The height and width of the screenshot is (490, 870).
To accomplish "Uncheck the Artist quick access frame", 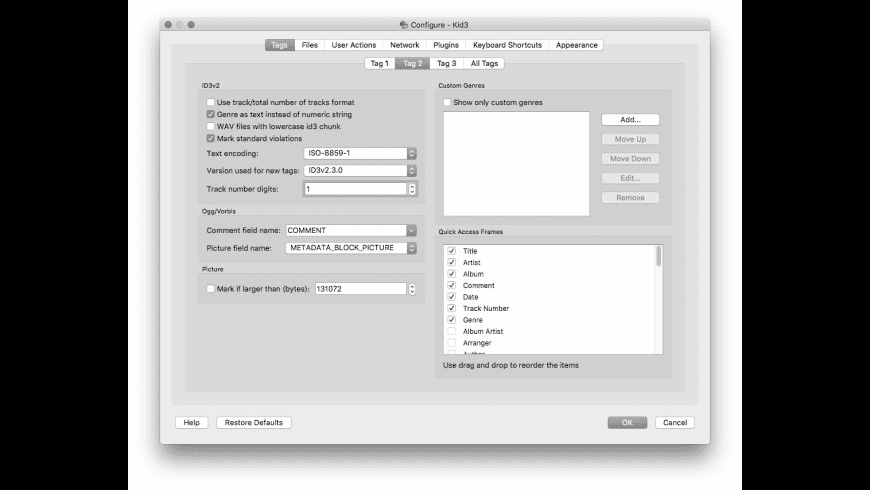I will pyautogui.click(x=452, y=262).
